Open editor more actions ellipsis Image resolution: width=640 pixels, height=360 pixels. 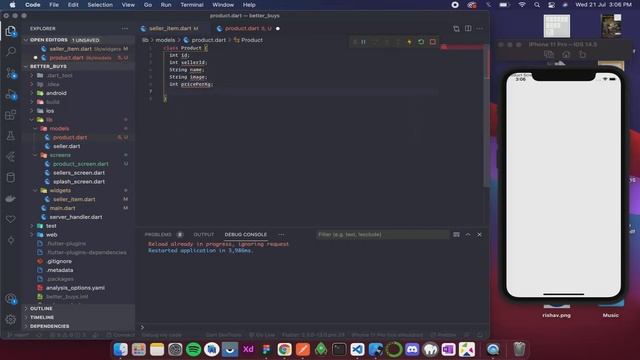click(480, 29)
